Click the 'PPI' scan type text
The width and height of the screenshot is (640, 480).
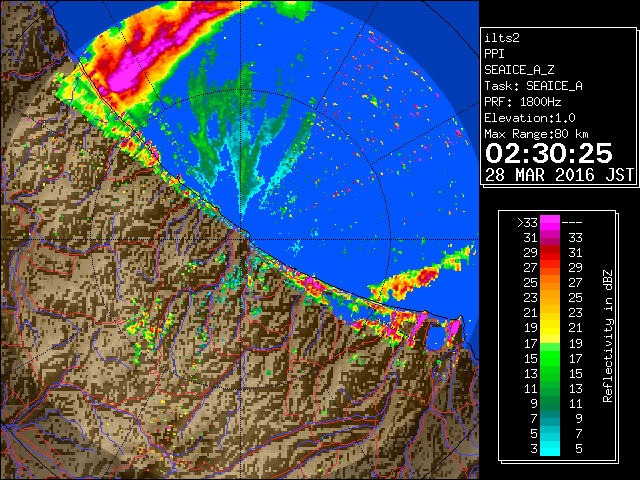tap(494, 54)
